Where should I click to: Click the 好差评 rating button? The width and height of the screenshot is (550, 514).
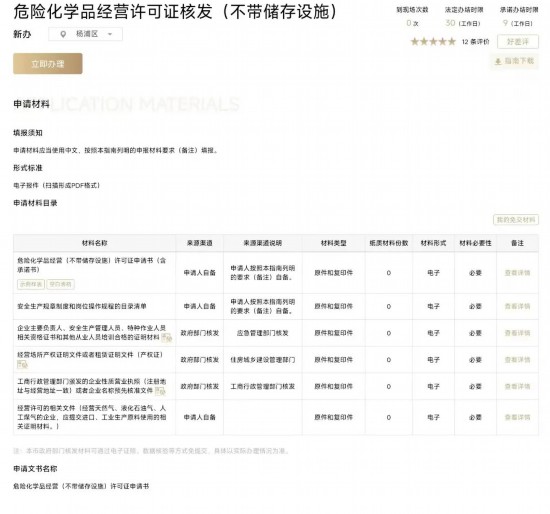pyautogui.click(x=518, y=42)
